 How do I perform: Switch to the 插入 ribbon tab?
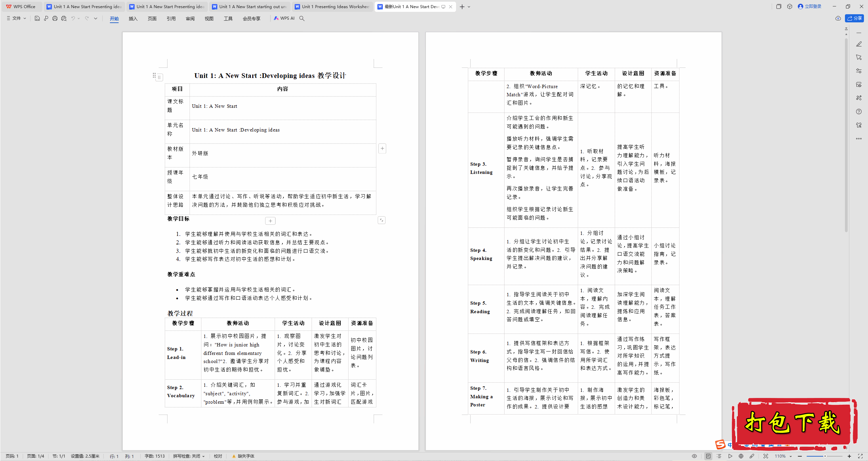(x=133, y=19)
